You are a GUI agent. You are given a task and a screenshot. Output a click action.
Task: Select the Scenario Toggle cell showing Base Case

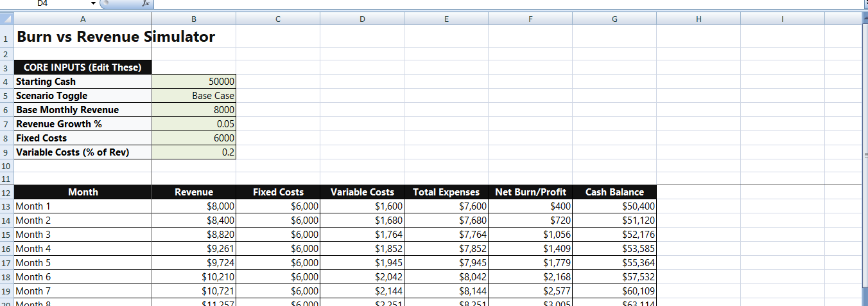click(194, 96)
